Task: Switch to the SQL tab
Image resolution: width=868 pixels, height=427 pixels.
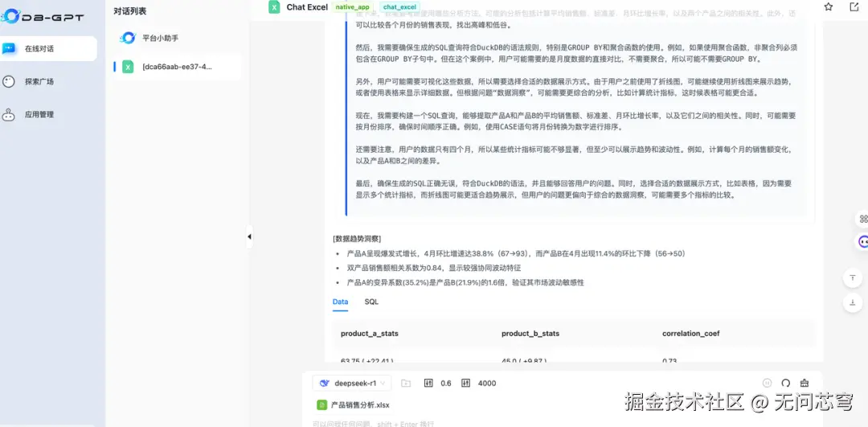Action: pyautogui.click(x=371, y=302)
